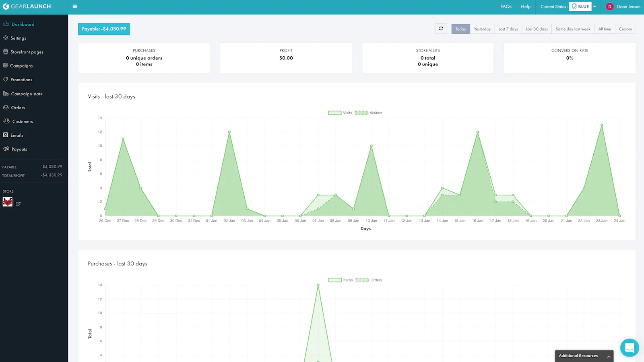
Task: Open the FAQs link
Action: pos(506,6)
